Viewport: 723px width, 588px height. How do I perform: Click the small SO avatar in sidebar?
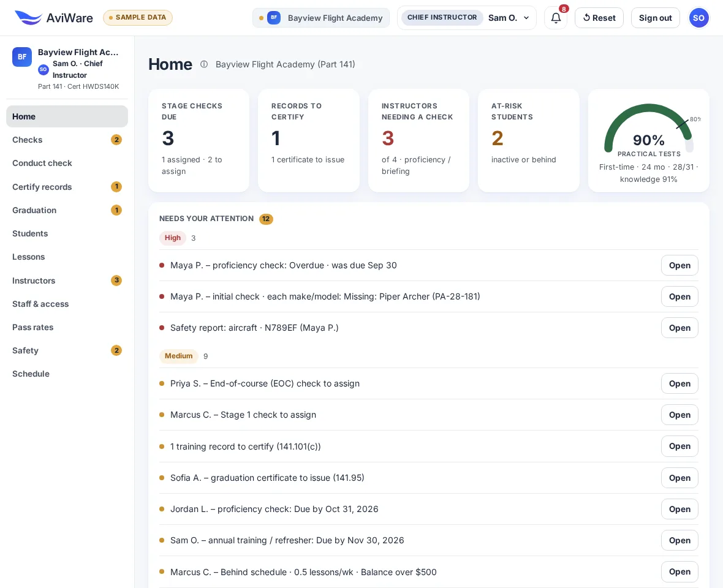[x=44, y=70]
